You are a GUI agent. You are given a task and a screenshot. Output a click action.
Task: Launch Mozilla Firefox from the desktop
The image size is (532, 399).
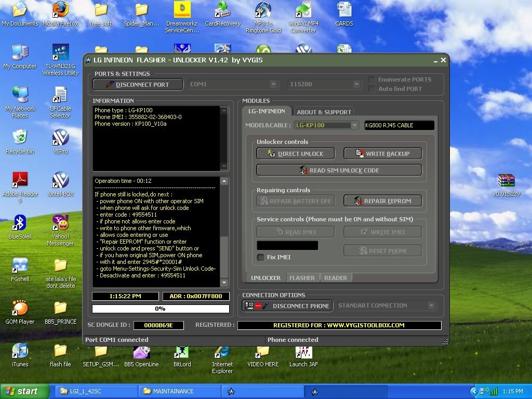[x=60, y=14]
